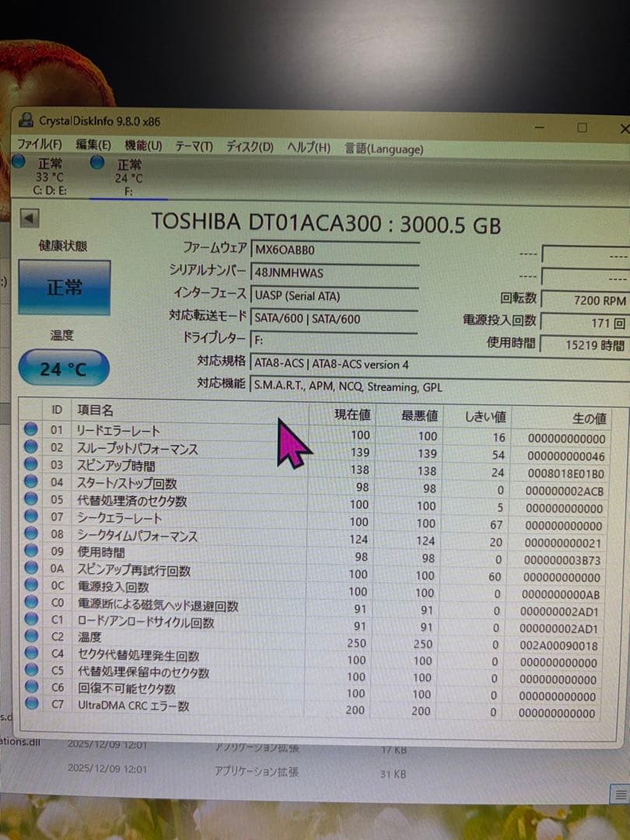
Task: Click the status icon for ID C0
Action: [31, 601]
